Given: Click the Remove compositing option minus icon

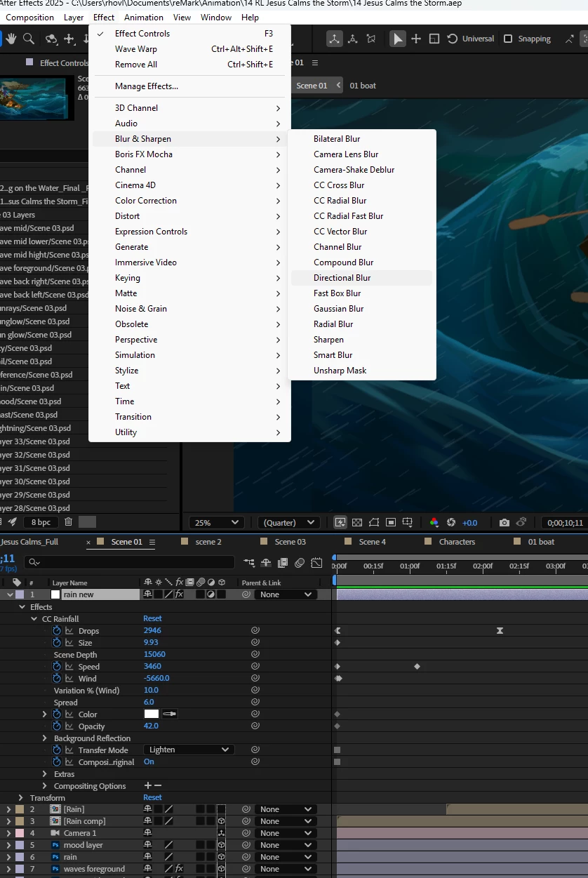Looking at the screenshot, I should click(157, 786).
